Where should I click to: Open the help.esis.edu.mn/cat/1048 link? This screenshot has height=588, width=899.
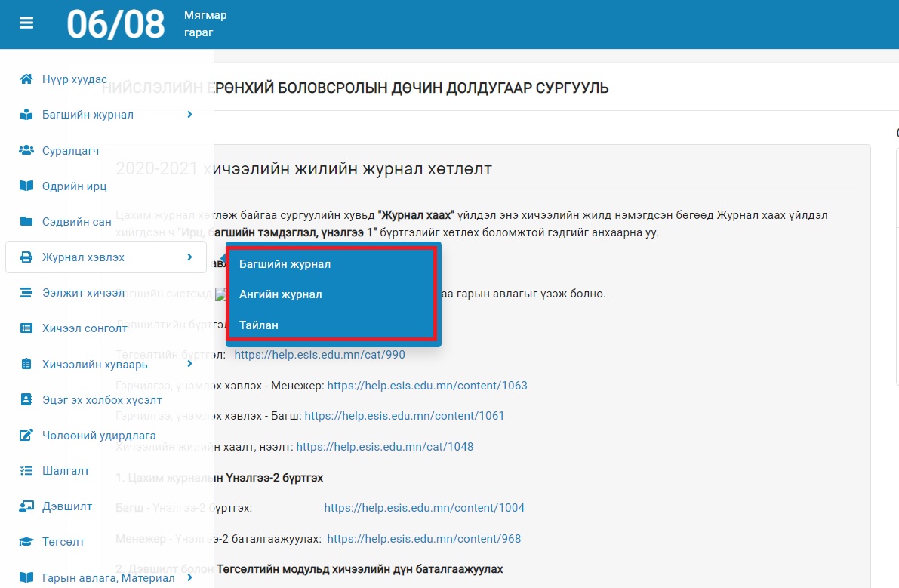(x=385, y=447)
